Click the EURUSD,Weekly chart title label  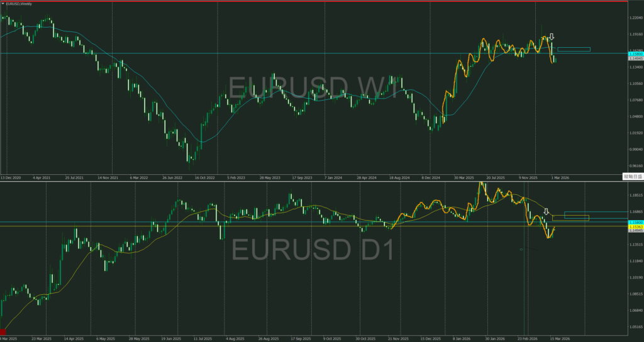click(x=19, y=4)
